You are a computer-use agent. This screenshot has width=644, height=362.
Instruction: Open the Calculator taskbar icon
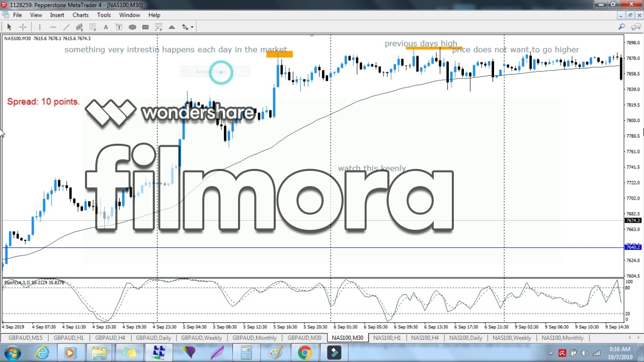pyautogui.click(x=246, y=353)
